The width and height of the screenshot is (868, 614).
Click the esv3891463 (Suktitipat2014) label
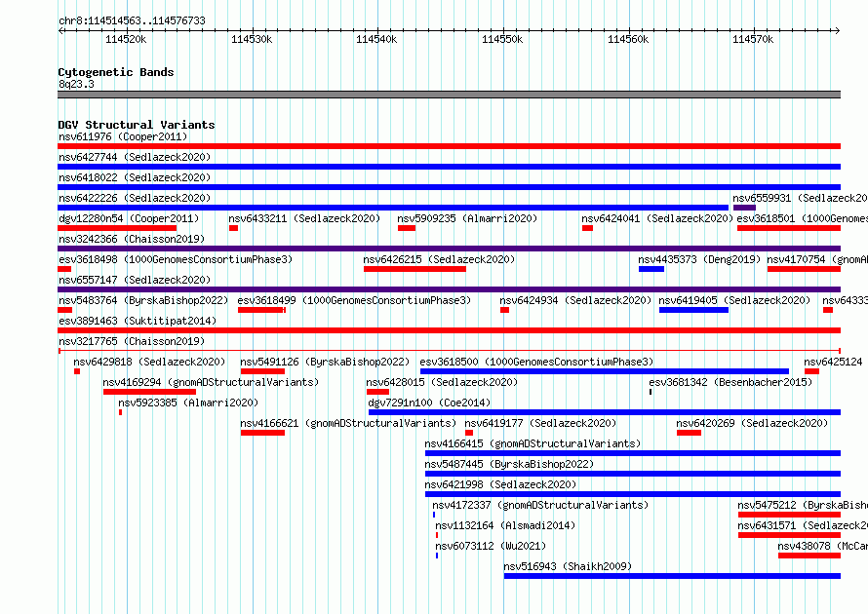(x=138, y=321)
